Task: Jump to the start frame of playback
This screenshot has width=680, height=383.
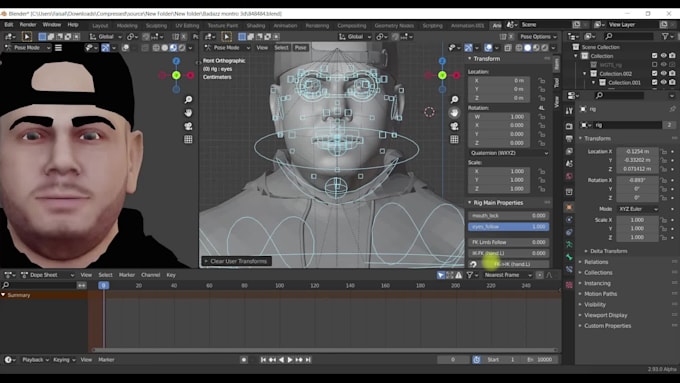Action: [263, 360]
